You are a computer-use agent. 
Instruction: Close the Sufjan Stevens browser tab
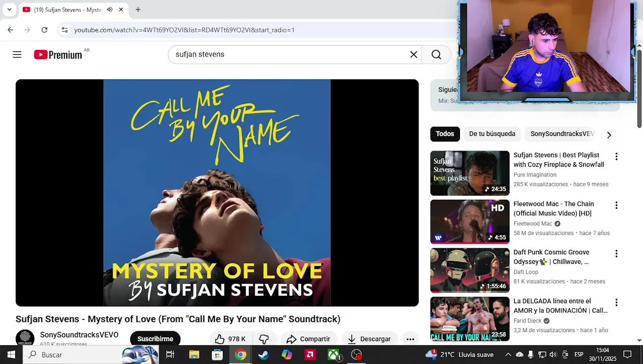pos(121,10)
